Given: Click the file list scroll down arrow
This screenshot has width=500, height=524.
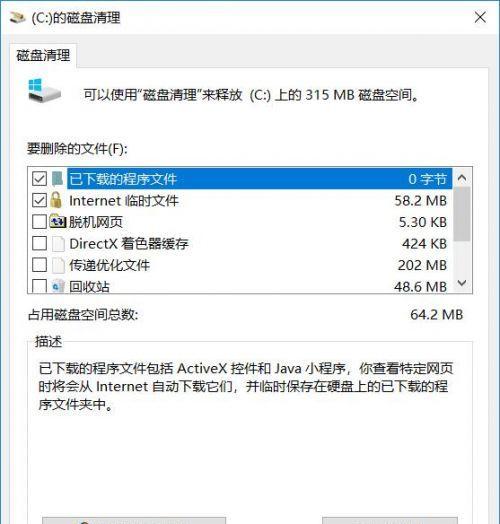Looking at the screenshot, I should [x=462, y=283].
